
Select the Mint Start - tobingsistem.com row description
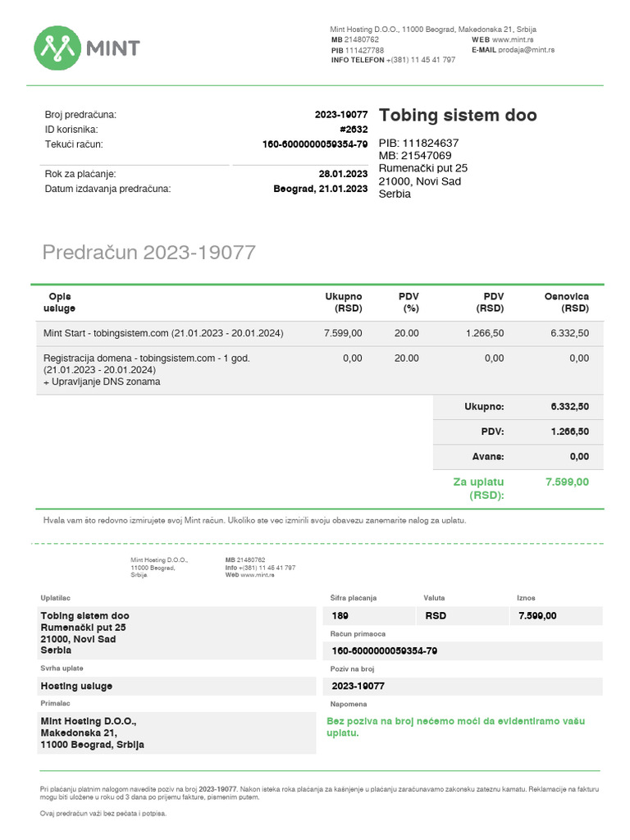tap(163, 333)
